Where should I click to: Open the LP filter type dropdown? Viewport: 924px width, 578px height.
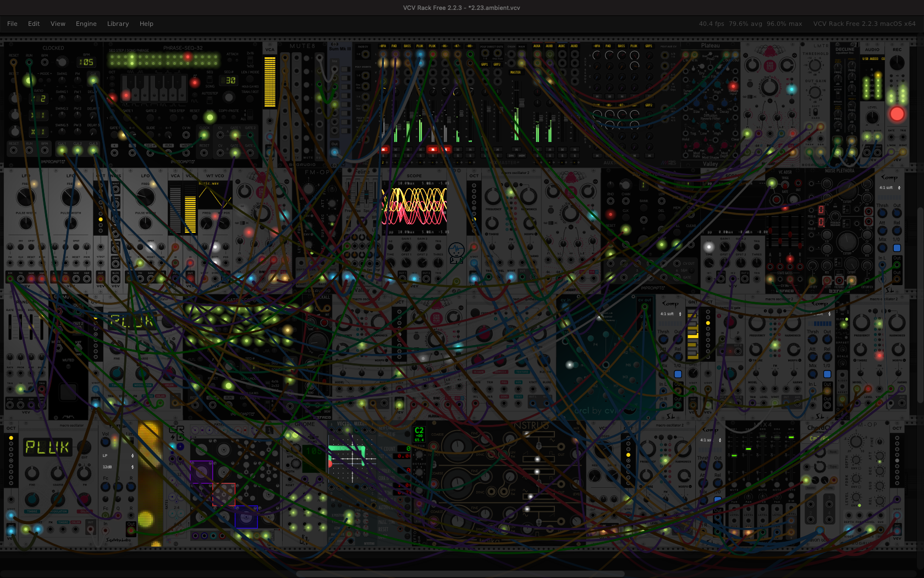(x=118, y=456)
